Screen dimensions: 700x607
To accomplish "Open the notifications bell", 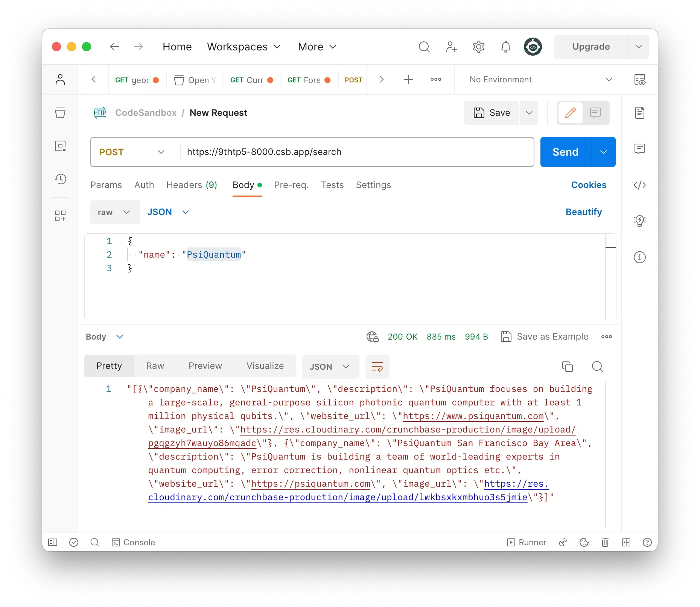I will point(505,47).
